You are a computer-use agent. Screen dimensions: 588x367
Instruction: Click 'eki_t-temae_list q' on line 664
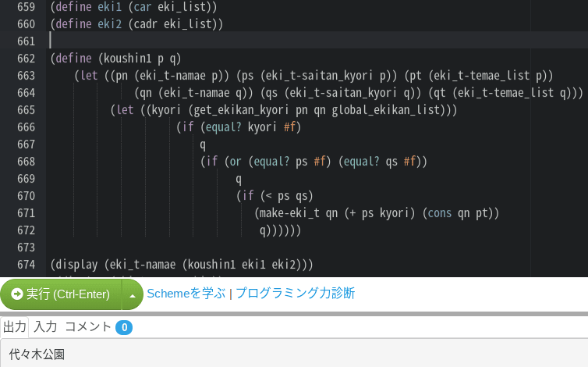click(x=512, y=93)
